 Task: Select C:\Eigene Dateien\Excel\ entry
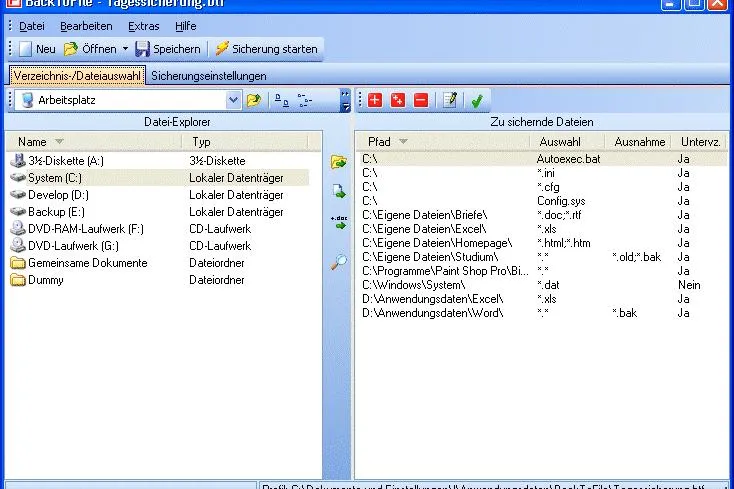click(542, 229)
